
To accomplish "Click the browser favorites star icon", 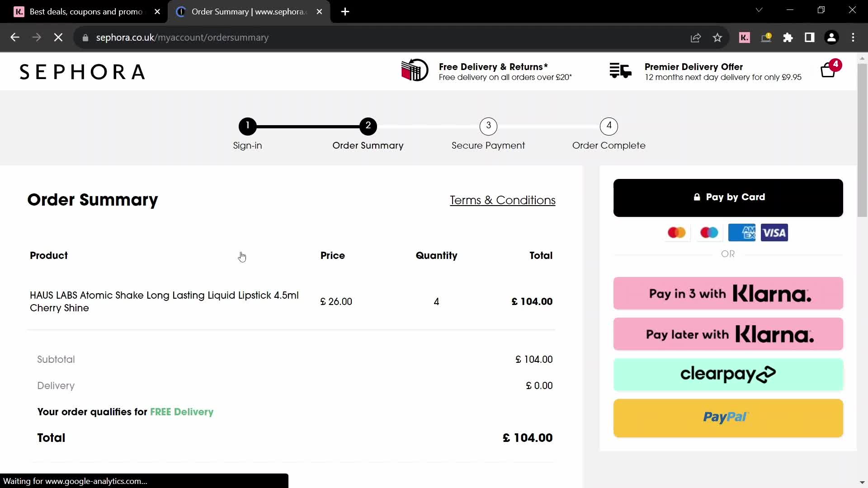I will (x=718, y=38).
